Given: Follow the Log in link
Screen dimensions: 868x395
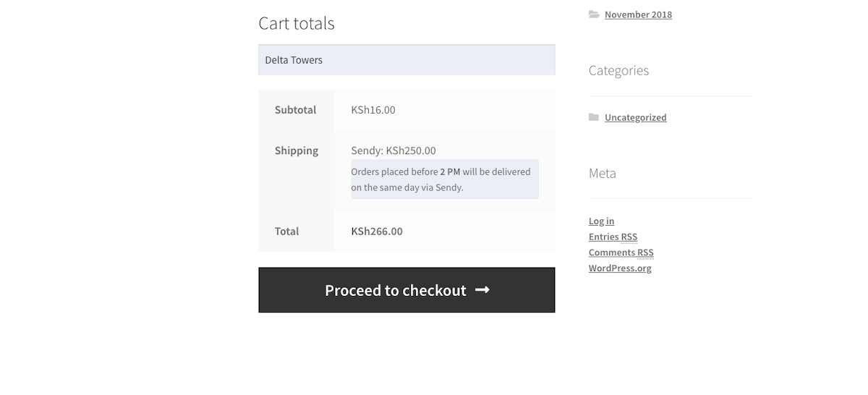Looking at the screenshot, I should (x=601, y=221).
